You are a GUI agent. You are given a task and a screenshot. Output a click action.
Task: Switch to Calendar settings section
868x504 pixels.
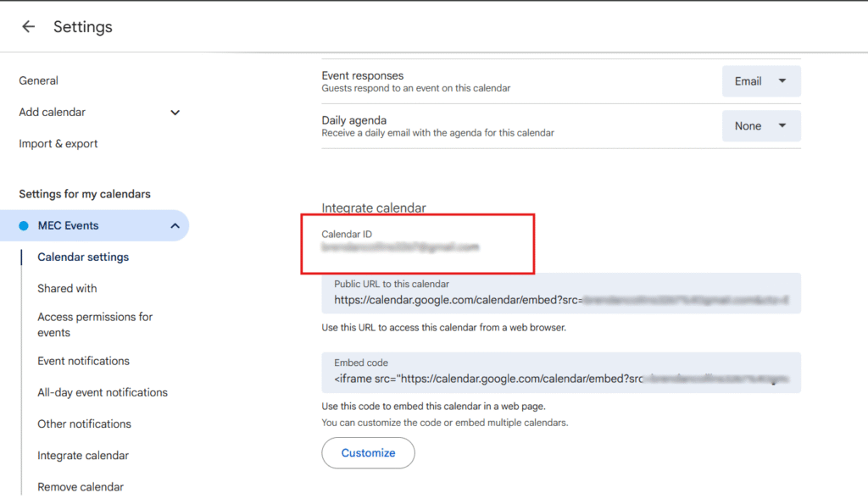(83, 257)
